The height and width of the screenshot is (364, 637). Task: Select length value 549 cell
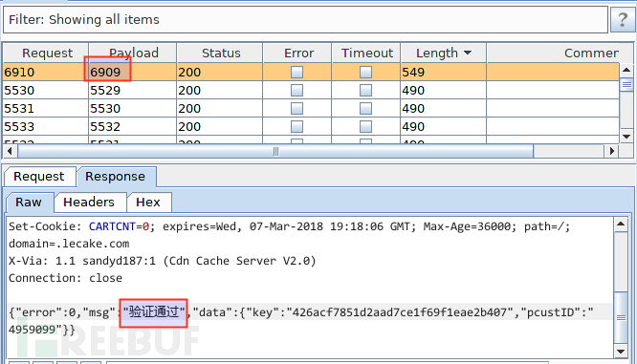pos(443,73)
